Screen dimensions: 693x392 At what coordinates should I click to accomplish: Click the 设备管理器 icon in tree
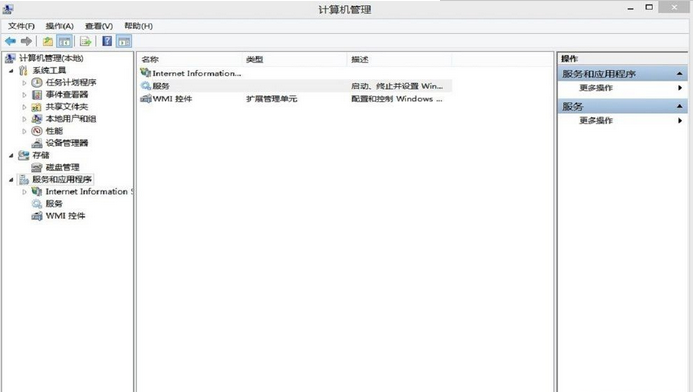pos(37,143)
